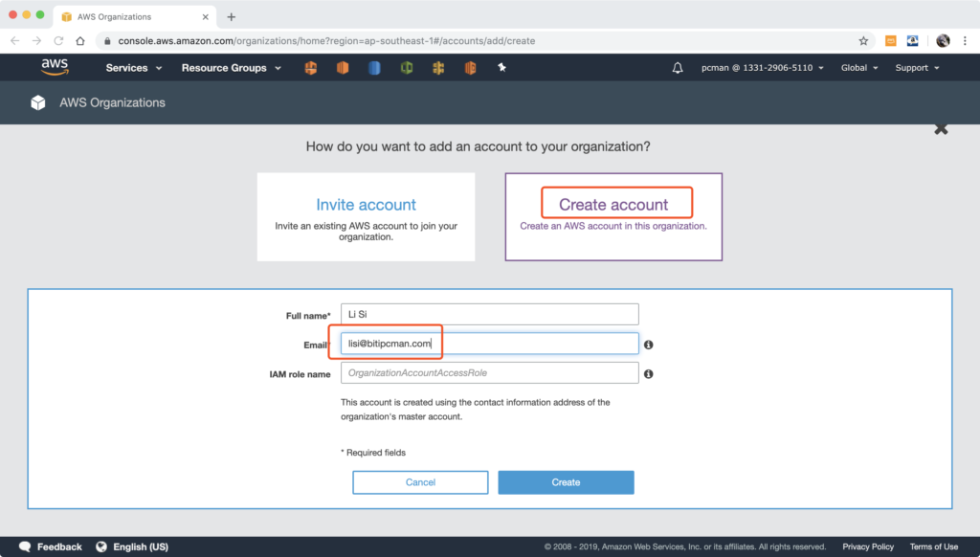Reload the page

tap(58, 40)
